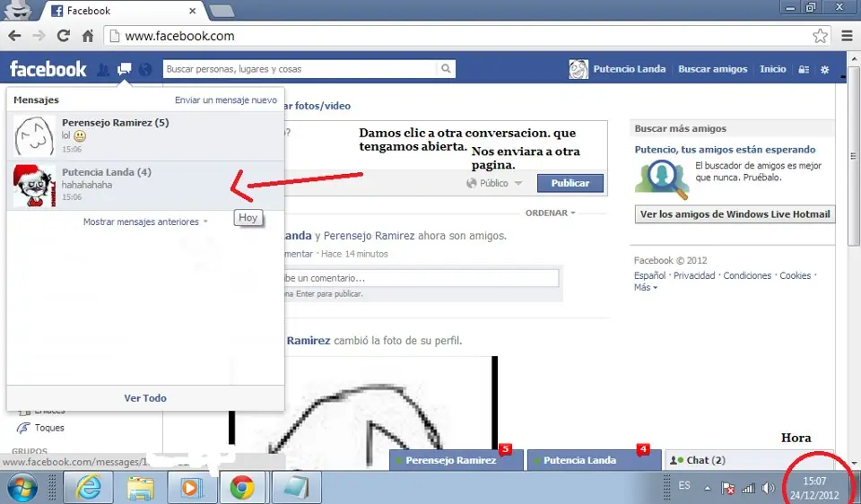Open the Chrome home page icon

tap(88, 36)
